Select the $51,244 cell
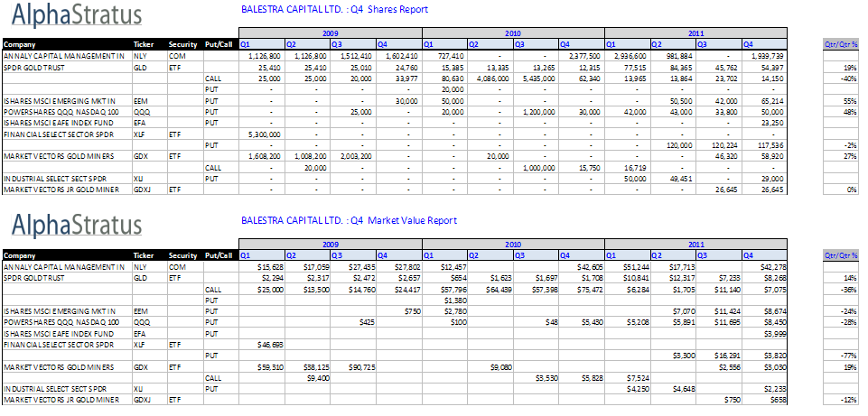The width and height of the screenshot is (868, 416). coord(627,266)
